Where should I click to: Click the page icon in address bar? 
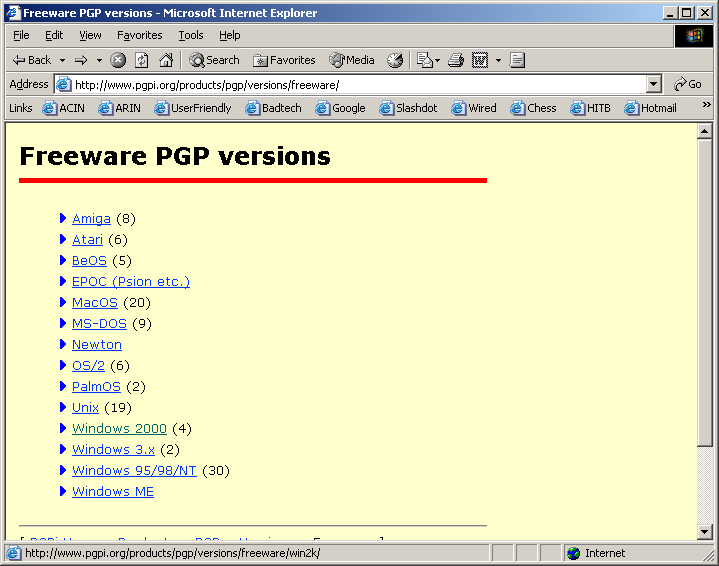click(63, 84)
